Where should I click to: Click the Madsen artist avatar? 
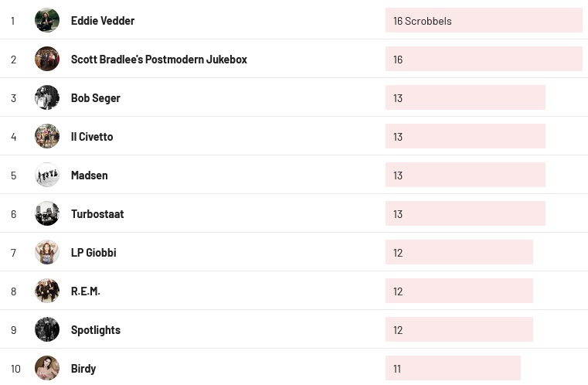(x=47, y=175)
